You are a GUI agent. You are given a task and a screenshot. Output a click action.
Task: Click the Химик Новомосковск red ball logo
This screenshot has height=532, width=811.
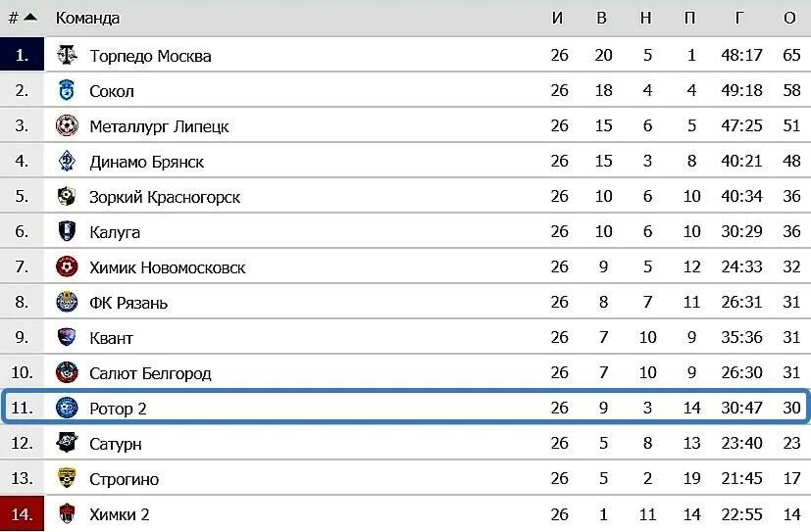[x=67, y=266]
